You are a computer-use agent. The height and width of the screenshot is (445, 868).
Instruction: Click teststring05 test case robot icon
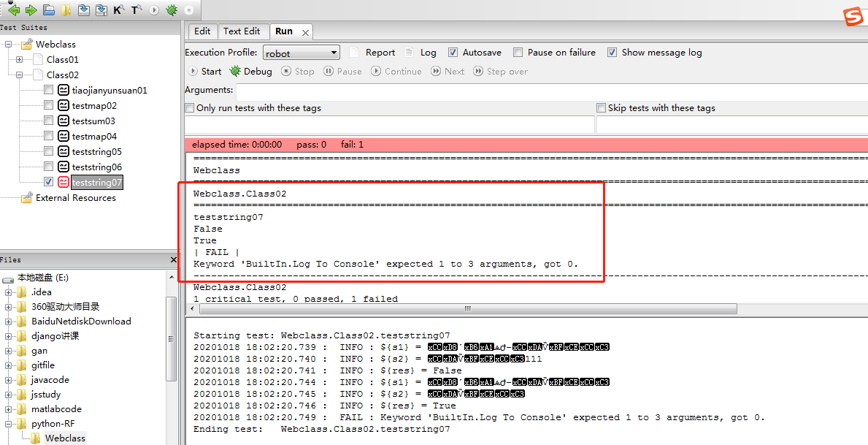(x=64, y=151)
